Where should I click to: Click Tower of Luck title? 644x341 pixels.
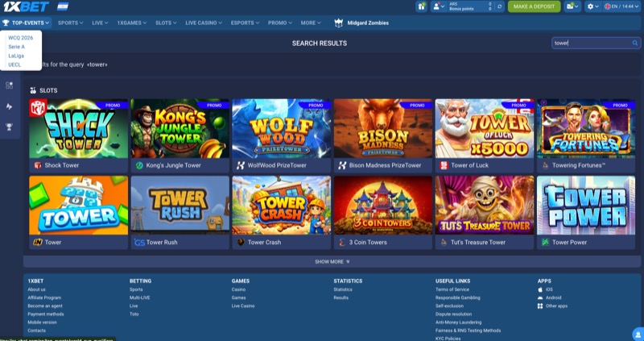point(469,165)
